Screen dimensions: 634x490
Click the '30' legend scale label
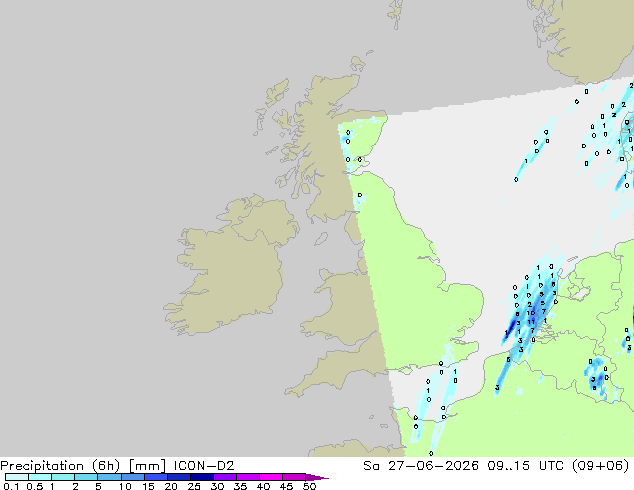[x=217, y=486]
